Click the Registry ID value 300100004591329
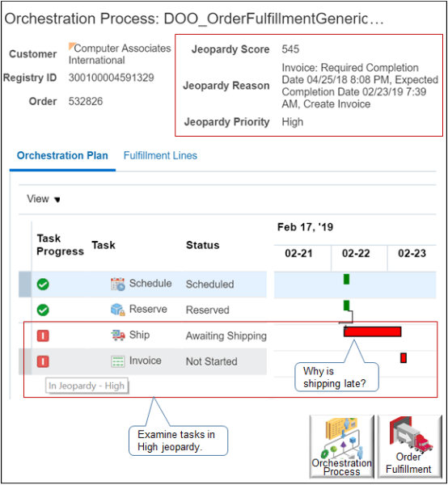Image resolution: width=448 pixels, height=485 pixels. (x=112, y=78)
